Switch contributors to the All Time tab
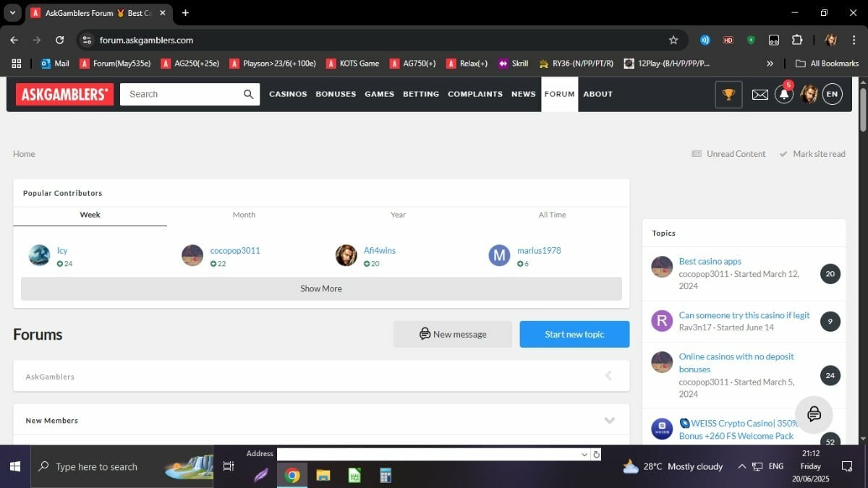868x488 pixels. 552,215
